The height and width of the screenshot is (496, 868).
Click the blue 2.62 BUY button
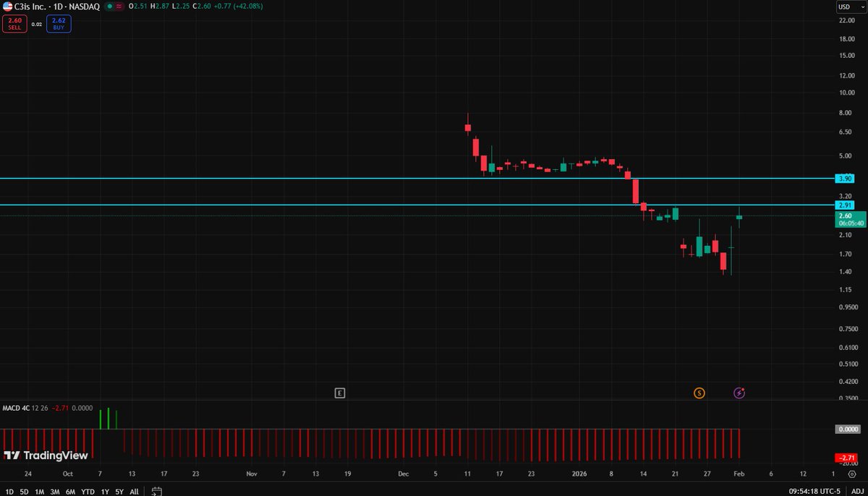tap(59, 23)
